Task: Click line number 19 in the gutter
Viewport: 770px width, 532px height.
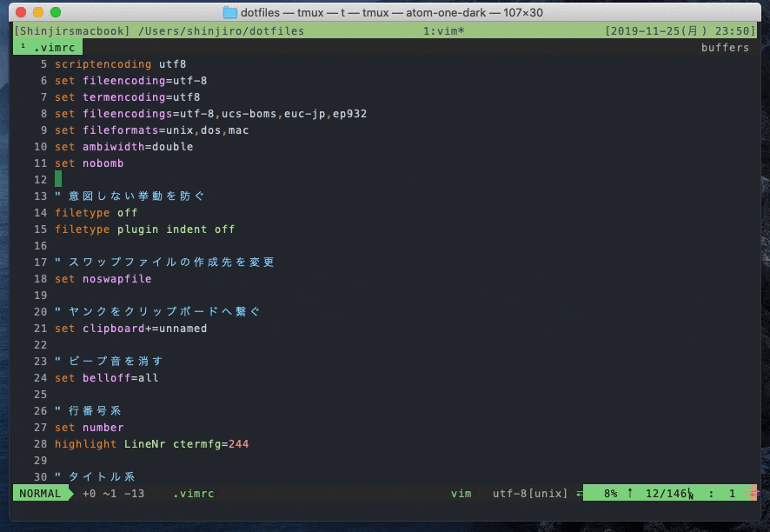Action: tap(40, 296)
